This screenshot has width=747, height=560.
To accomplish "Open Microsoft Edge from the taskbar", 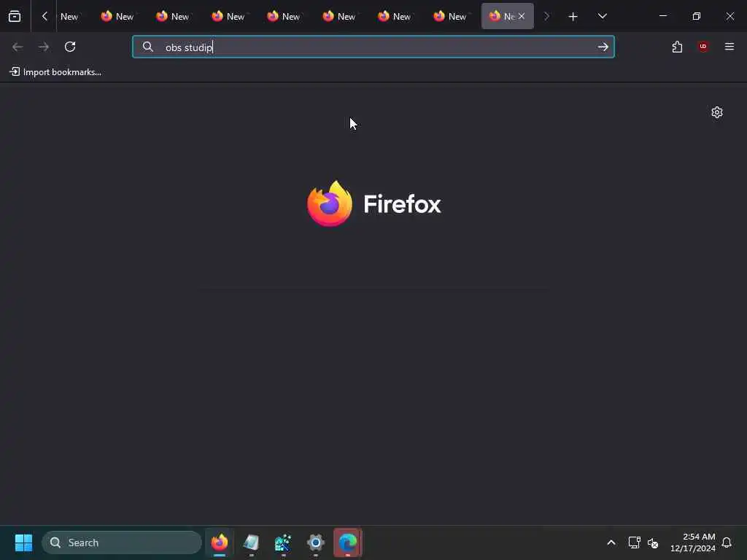I will [x=348, y=542].
